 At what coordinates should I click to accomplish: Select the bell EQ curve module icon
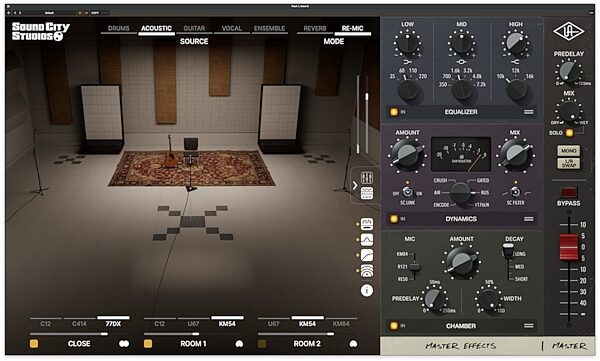pos(367,240)
